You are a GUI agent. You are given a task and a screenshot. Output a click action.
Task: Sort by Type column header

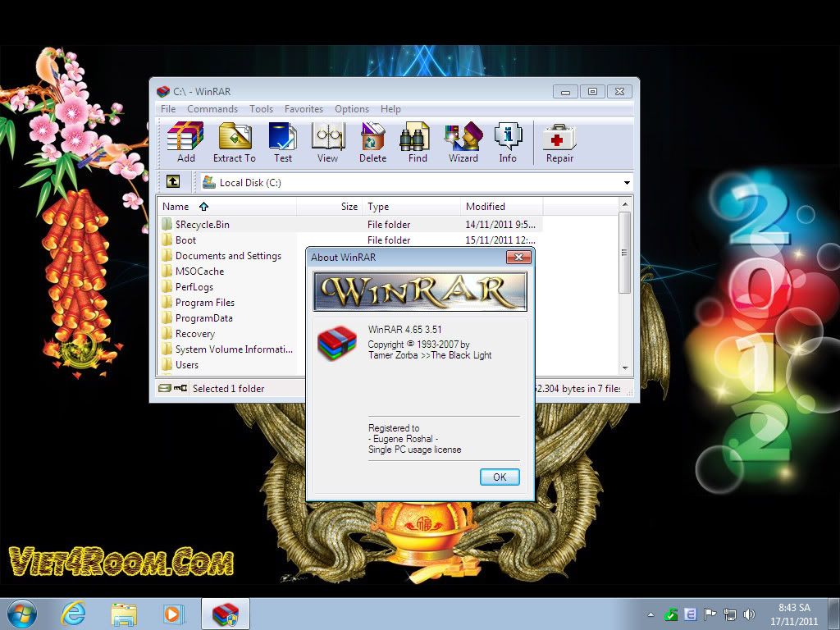[x=412, y=206]
